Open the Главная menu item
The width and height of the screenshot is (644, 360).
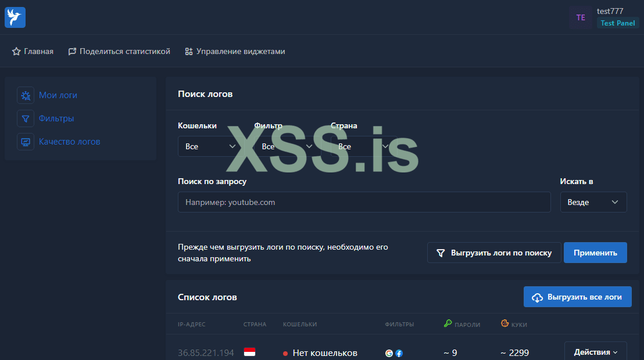click(33, 51)
